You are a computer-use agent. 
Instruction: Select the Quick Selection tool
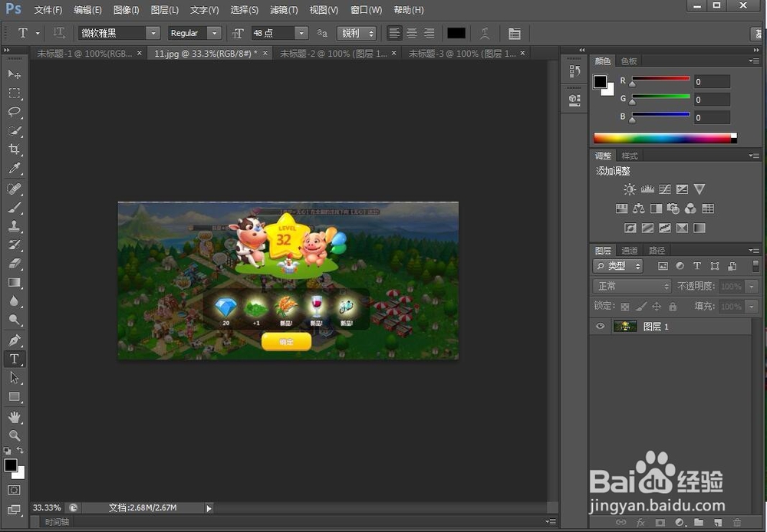click(14, 130)
